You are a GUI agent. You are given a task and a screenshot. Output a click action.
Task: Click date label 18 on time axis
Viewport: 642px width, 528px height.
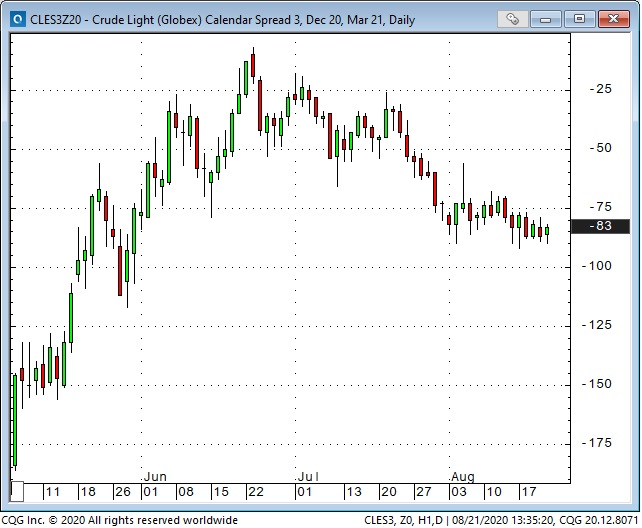(88, 492)
